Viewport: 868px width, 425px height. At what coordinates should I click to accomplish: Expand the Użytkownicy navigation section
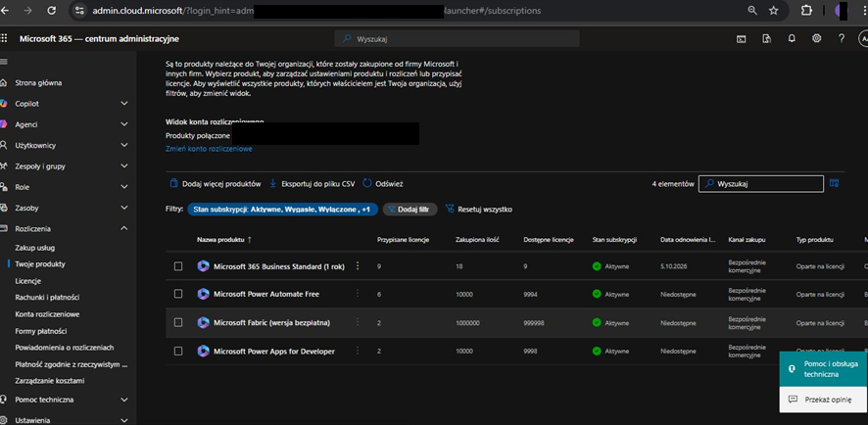[124, 145]
